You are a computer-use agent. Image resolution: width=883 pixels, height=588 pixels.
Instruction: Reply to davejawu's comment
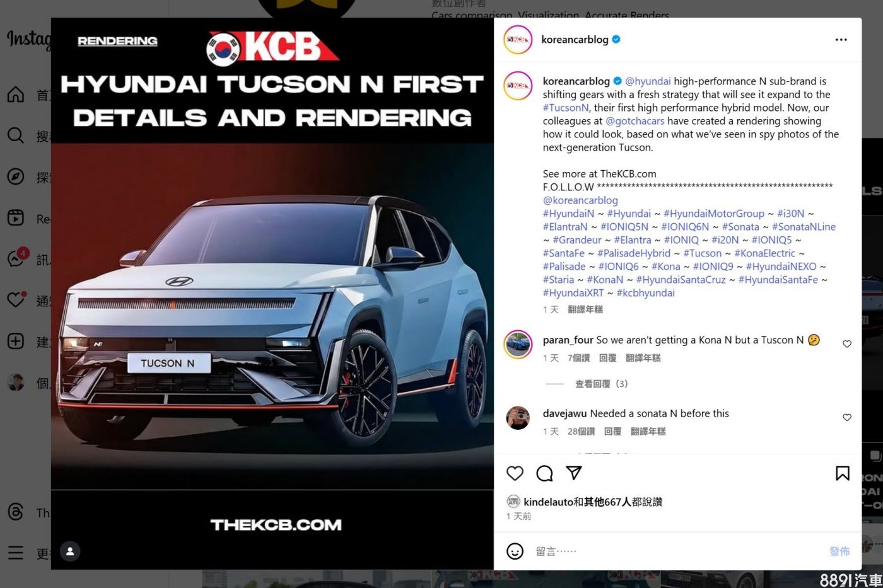(612, 432)
